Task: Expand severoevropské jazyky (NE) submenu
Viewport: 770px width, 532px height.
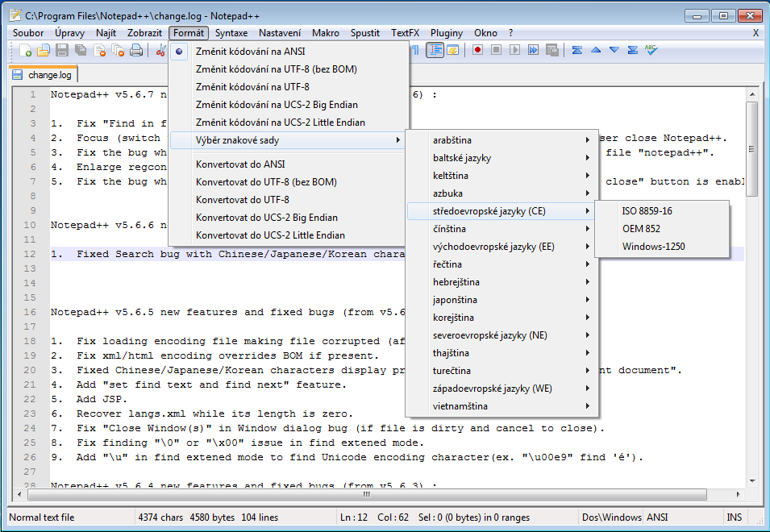Action: point(502,335)
